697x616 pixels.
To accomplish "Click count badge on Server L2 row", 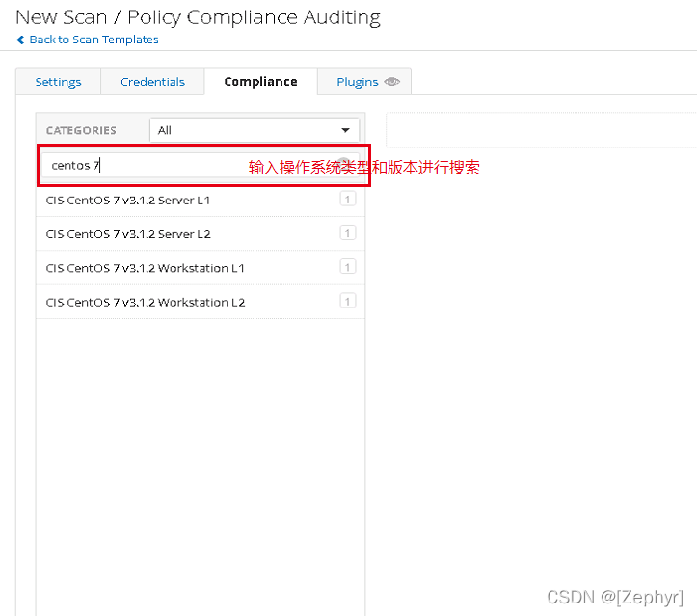I will 348,233.
